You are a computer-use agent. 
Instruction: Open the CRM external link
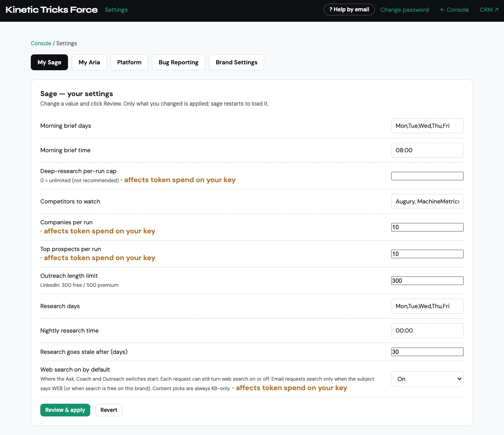pyautogui.click(x=489, y=10)
